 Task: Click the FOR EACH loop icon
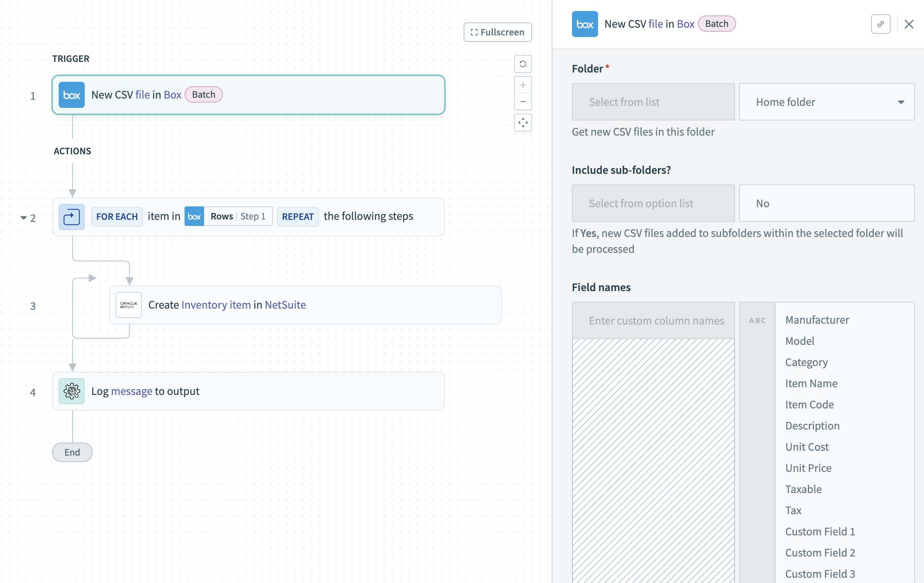point(72,217)
